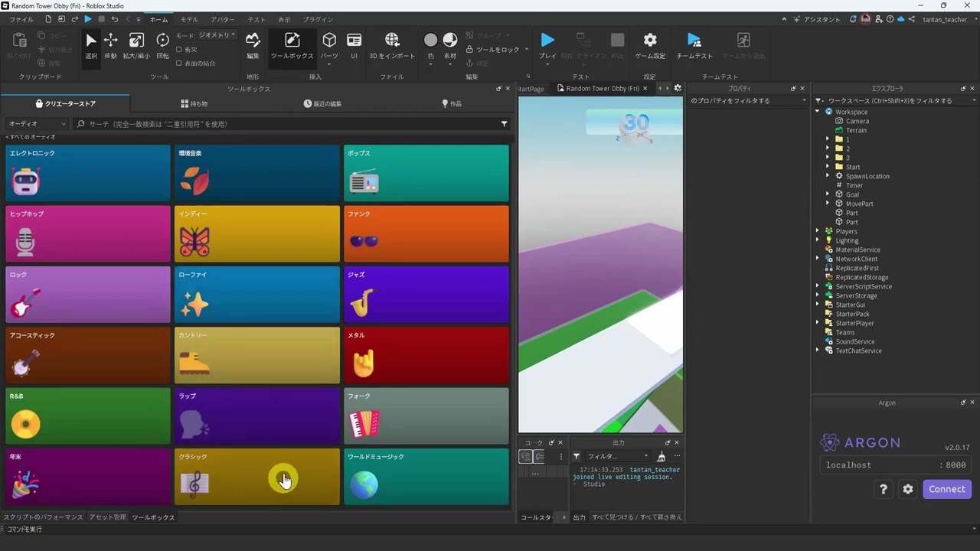This screenshot has width=980, height=551.
Task: Clear output with the broom icon
Action: pyautogui.click(x=661, y=456)
